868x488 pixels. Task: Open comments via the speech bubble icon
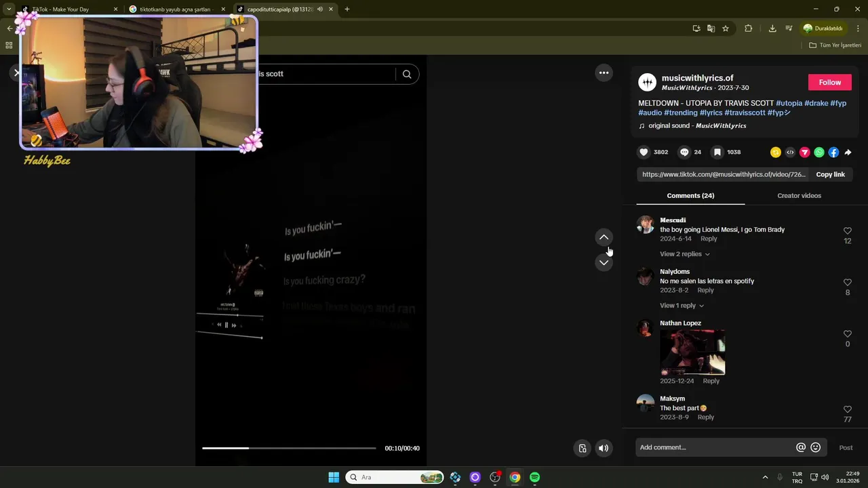pyautogui.click(x=684, y=152)
